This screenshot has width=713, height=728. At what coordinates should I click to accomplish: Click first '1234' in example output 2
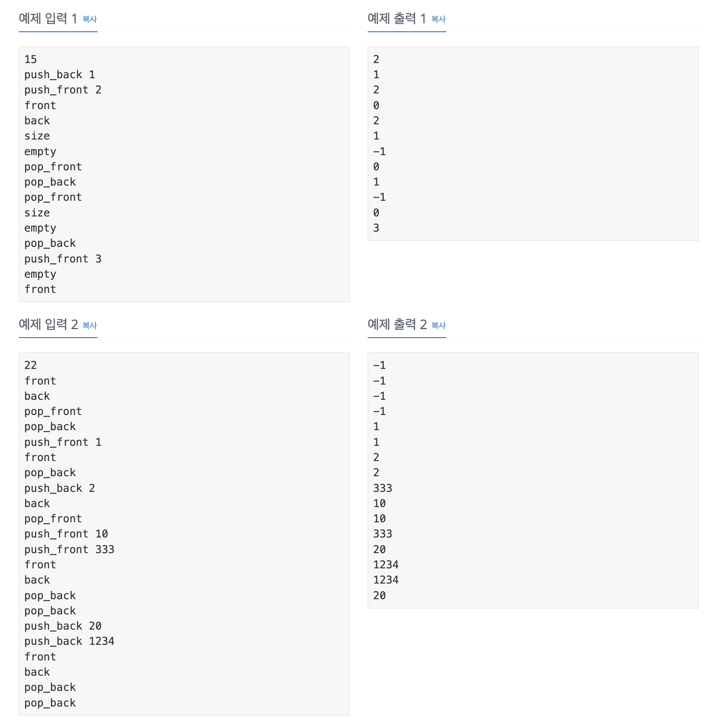point(386,565)
